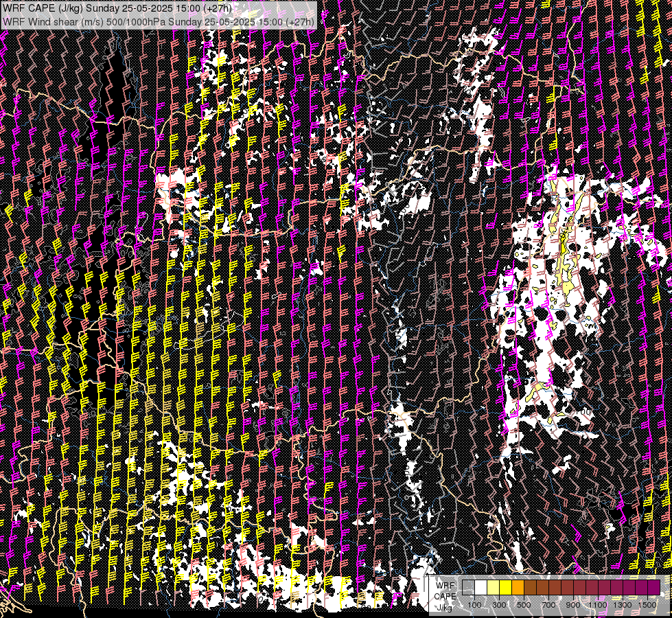672x618 pixels.
Task: Click the 1300 value on the legend scale
Action: [x=623, y=605]
